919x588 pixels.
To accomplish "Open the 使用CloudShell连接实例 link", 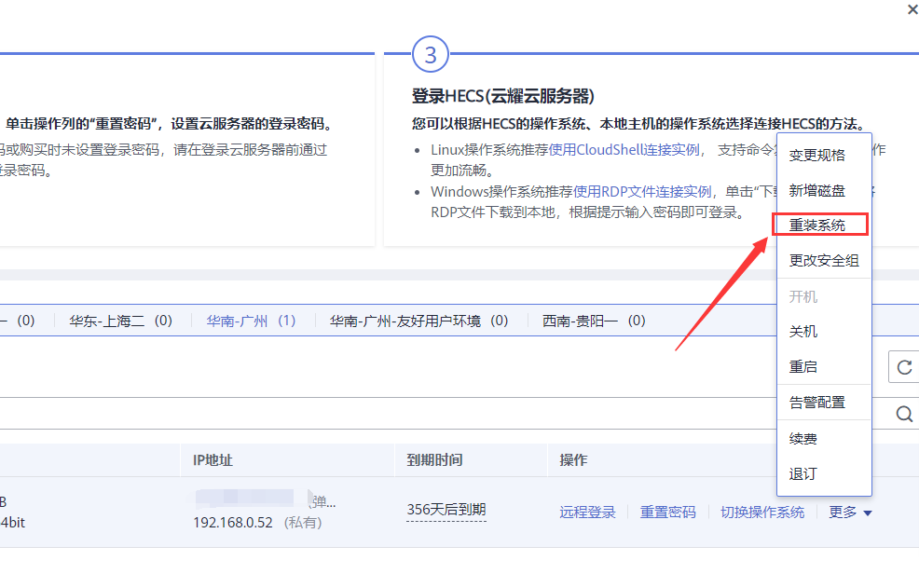I will pyautogui.click(x=624, y=150).
